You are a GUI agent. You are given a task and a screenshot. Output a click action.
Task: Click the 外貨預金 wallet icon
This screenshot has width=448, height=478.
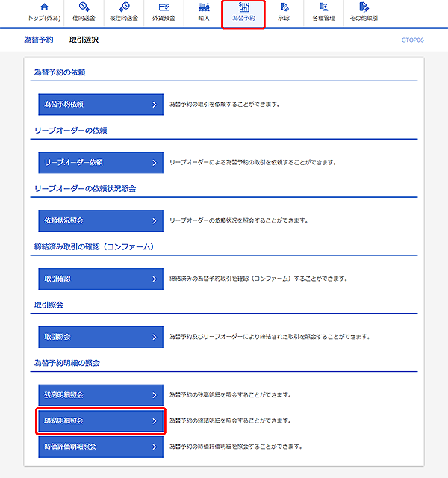(x=164, y=7)
